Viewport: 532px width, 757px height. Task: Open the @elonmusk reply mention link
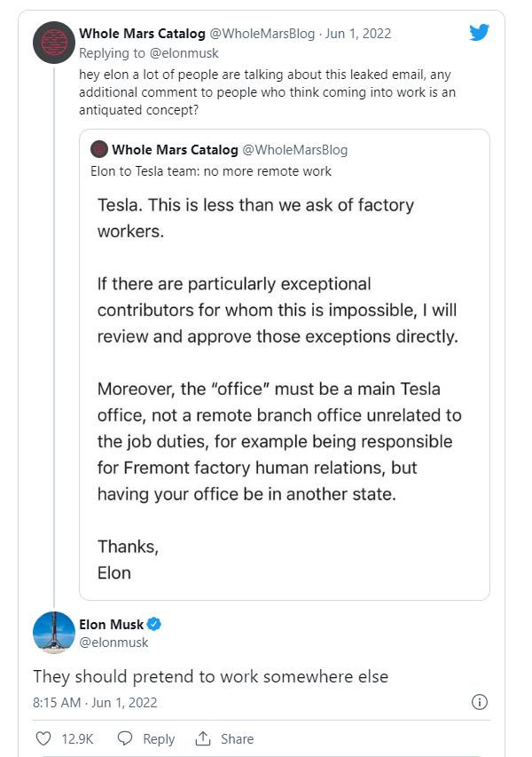click(181, 52)
